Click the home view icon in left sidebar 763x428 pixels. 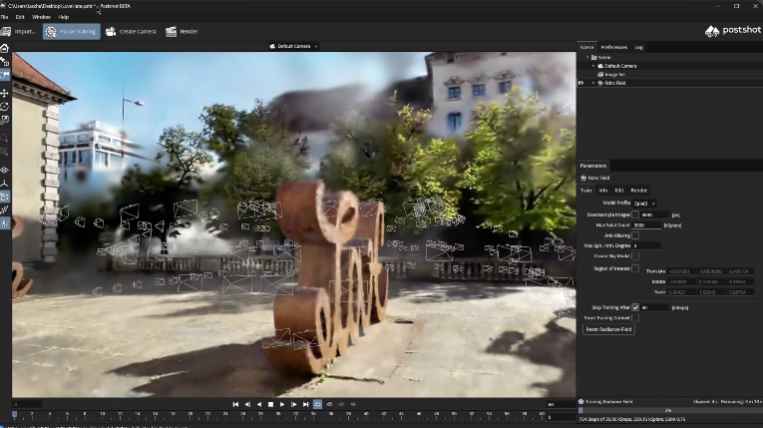pyautogui.click(x=4, y=48)
